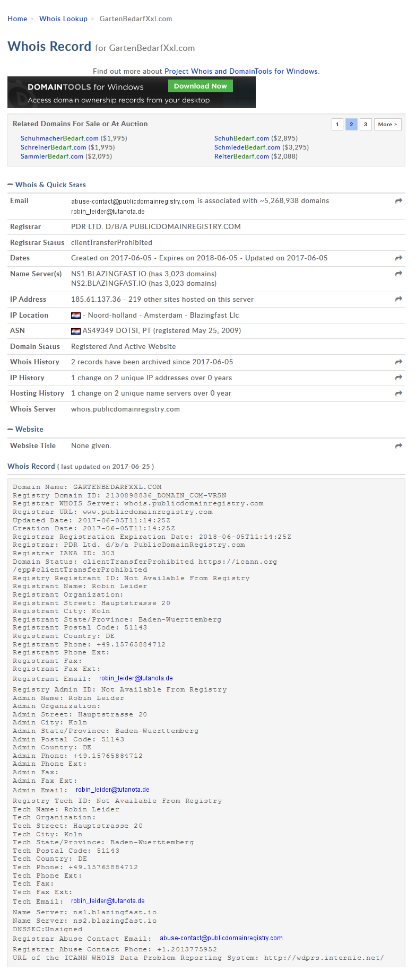
Task: Click the share arrow in Name Server(s) row
Action: [x=398, y=274]
